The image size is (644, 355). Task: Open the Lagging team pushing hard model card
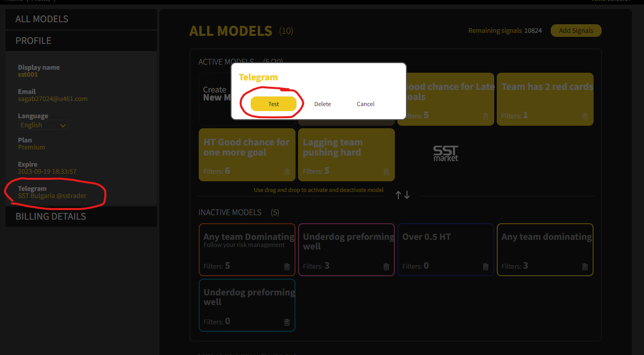346,151
